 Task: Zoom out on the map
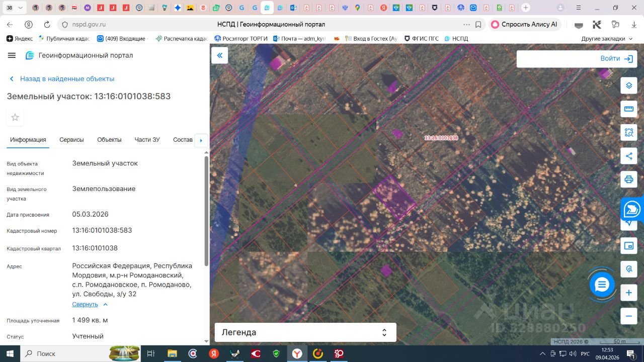pyautogui.click(x=628, y=316)
